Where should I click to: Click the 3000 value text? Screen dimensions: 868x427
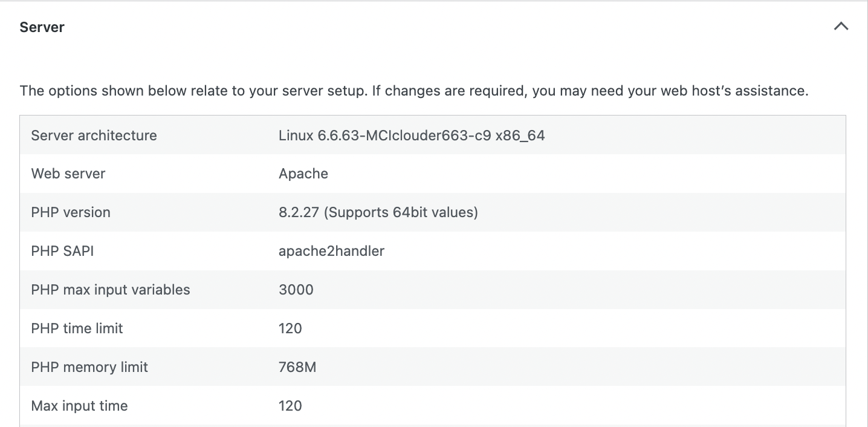click(x=296, y=290)
